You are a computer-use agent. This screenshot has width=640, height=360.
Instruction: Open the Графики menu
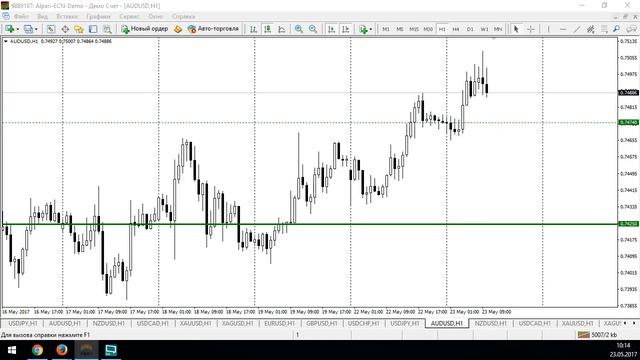point(98,17)
